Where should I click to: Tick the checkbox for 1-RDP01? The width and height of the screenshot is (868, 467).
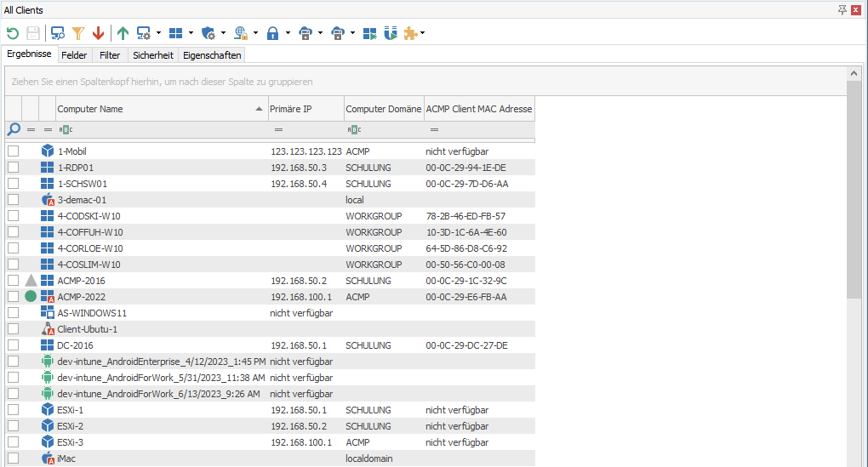[x=13, y=168]
